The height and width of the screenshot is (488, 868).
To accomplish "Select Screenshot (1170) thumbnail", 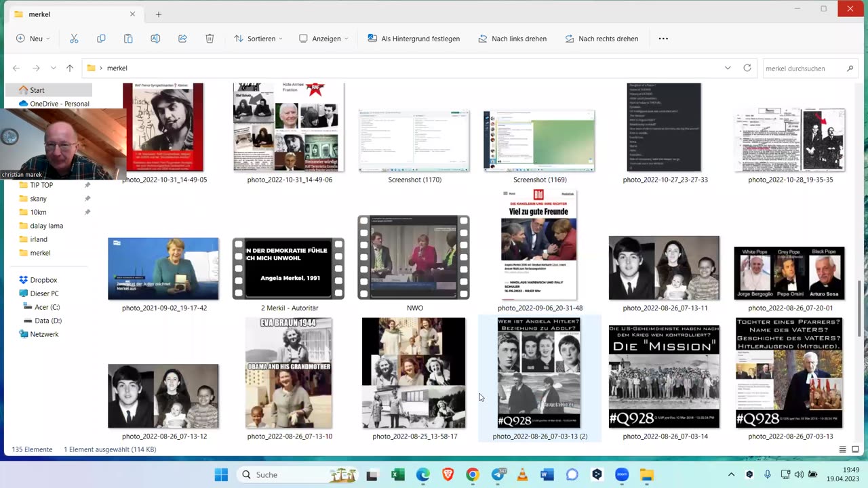I will click(414, 141).
